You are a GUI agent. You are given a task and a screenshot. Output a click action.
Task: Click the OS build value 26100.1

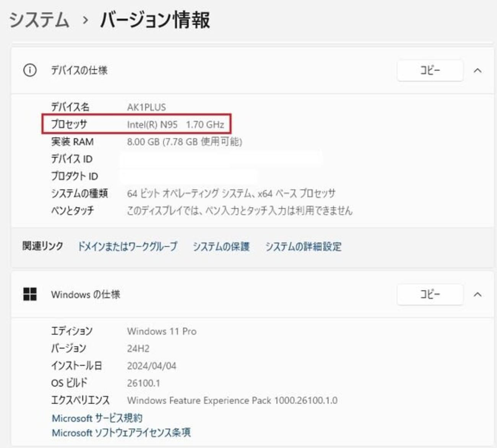tap(144, 383)
